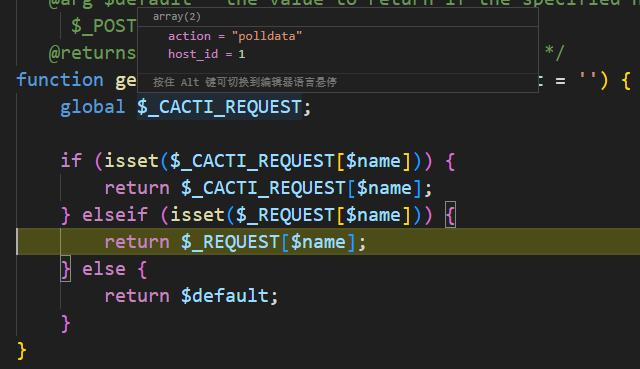Select the action = "polldata" entry
The height and width of the screenshot is (369, 640).
coord(235,36)
